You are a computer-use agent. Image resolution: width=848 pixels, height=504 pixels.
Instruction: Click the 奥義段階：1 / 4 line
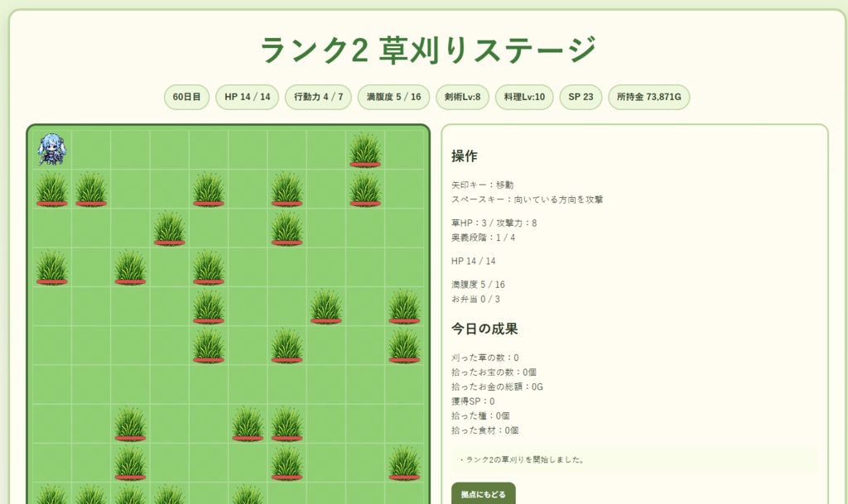point(483,238)
